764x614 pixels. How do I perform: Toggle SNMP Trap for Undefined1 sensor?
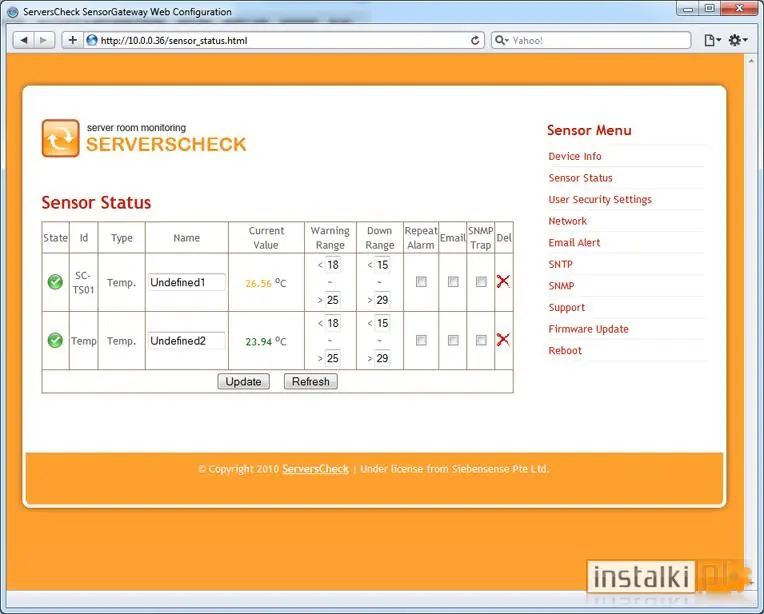click(x=481, y=282)
